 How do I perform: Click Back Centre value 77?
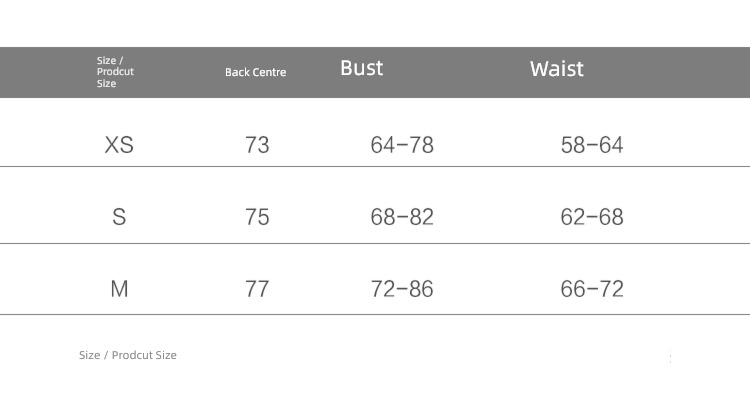(x=257, y=289)
